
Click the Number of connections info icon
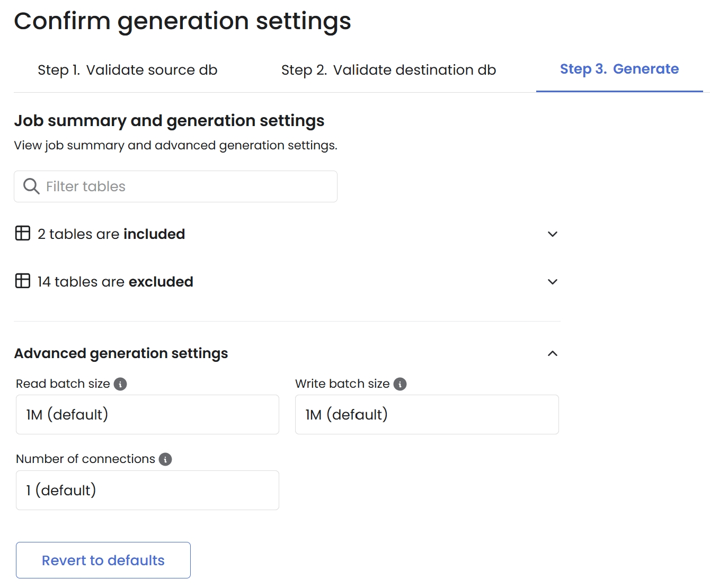(165, 459)
